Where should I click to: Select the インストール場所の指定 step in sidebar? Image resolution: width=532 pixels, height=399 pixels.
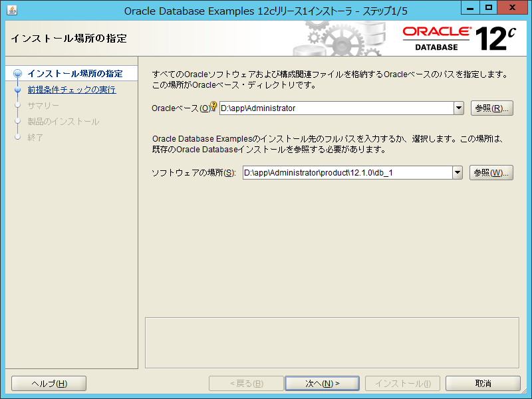click(x=74, y=74)
